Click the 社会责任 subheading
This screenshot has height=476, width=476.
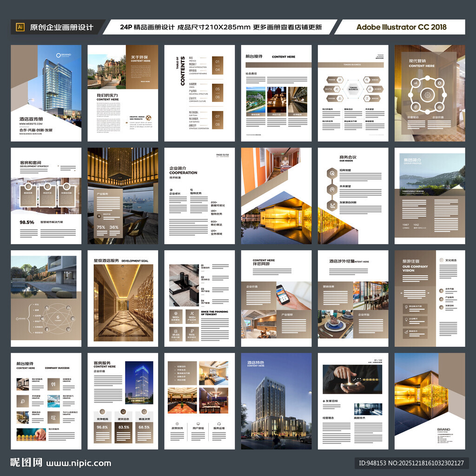pyautogui.click(x=251, y=73)
